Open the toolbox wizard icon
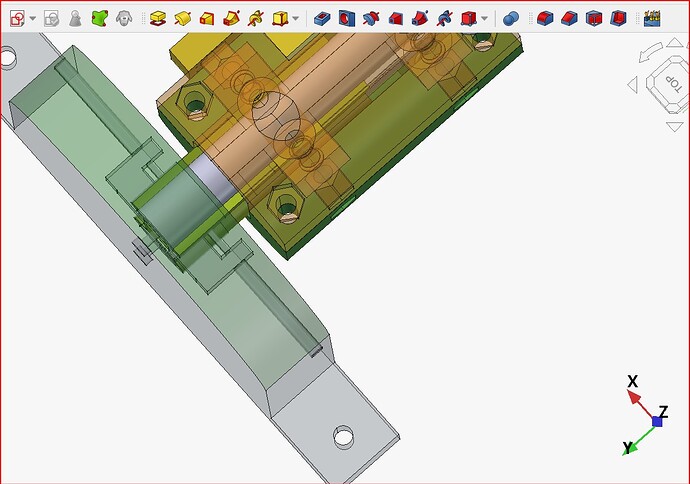This screenshot has width=690, height=484. [x=652, y=18]
